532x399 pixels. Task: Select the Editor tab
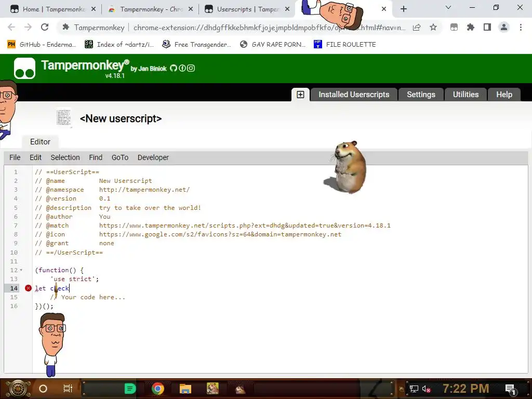40,142
